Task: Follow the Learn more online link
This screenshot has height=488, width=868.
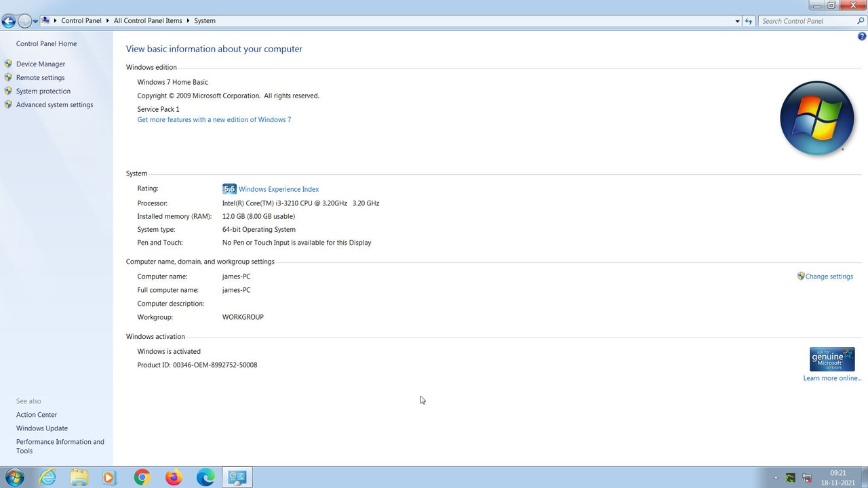Action: pyautogui.click(x=832, y=378)
